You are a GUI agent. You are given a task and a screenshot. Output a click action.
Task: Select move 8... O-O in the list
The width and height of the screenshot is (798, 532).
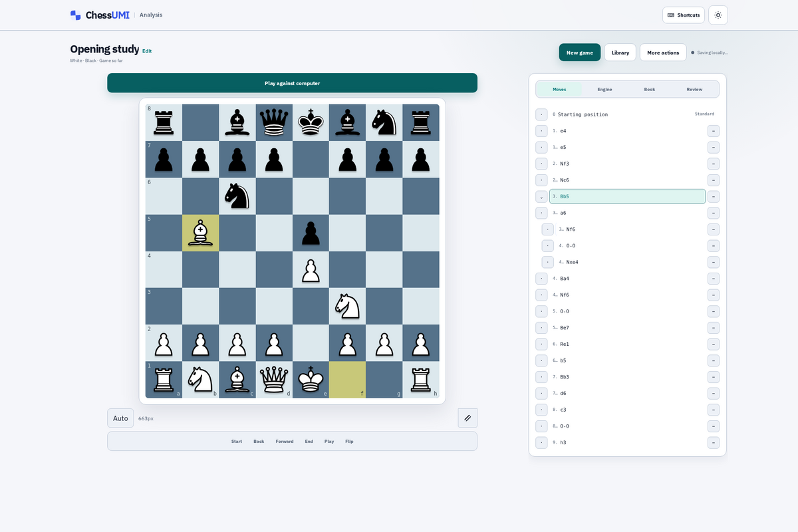click(627, 426)
